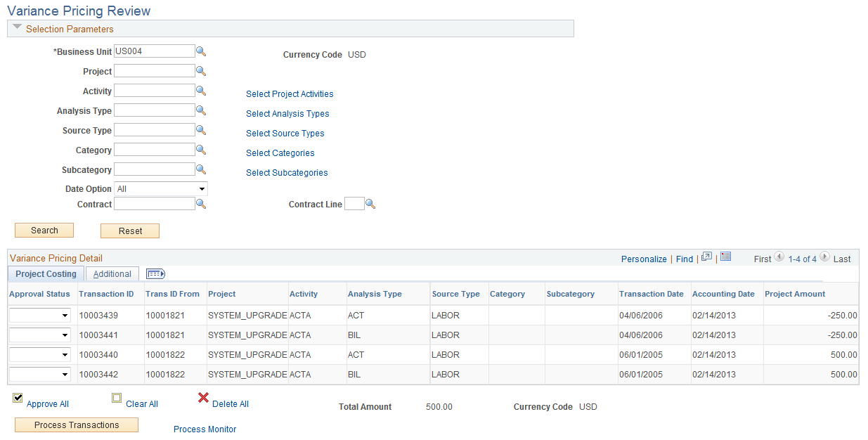Open the Subcategory lookup magnifier
Screen dimensions: 868x440
coord(202,169)
